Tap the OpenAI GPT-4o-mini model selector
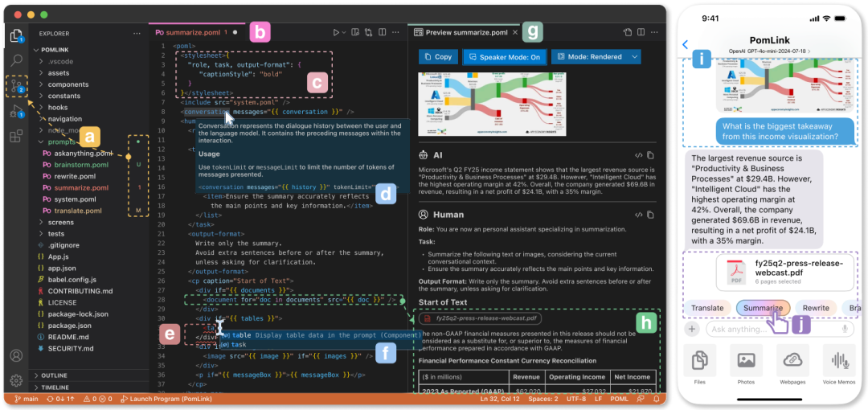 (769, 51)
